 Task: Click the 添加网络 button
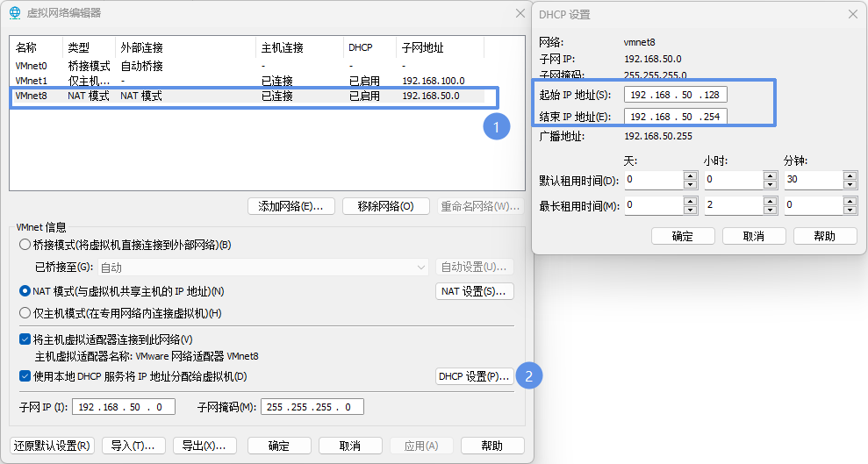point(291,206)
